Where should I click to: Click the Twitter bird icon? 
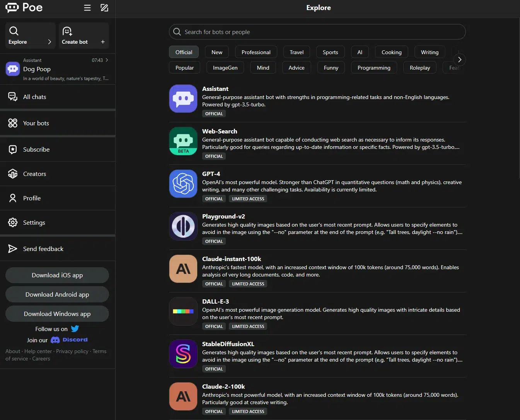point(75,329)
